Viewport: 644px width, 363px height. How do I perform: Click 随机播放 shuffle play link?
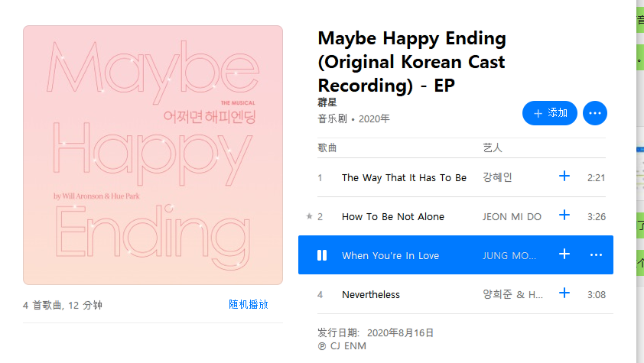tap(249, 304)
